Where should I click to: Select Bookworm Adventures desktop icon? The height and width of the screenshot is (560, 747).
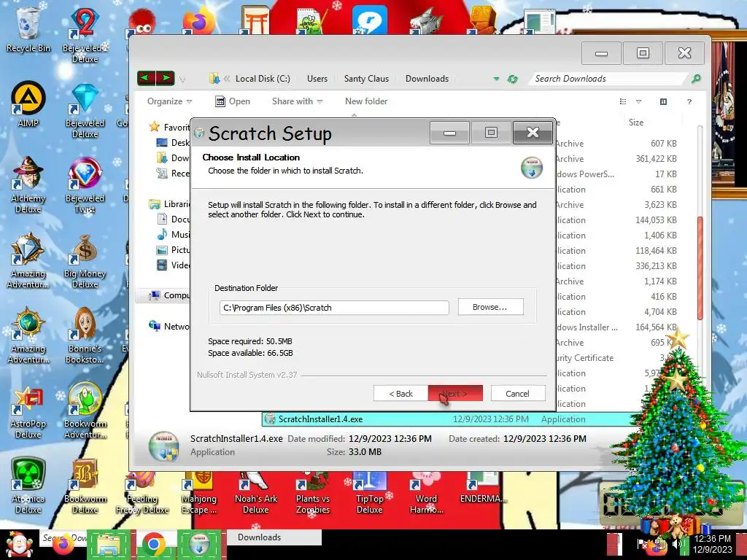85,411
